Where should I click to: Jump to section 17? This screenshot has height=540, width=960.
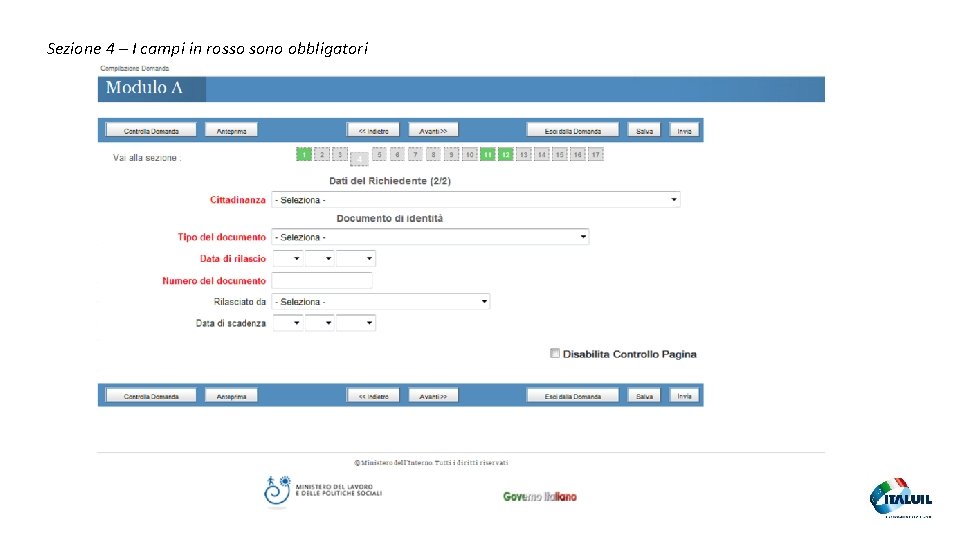tap(595, 154)
